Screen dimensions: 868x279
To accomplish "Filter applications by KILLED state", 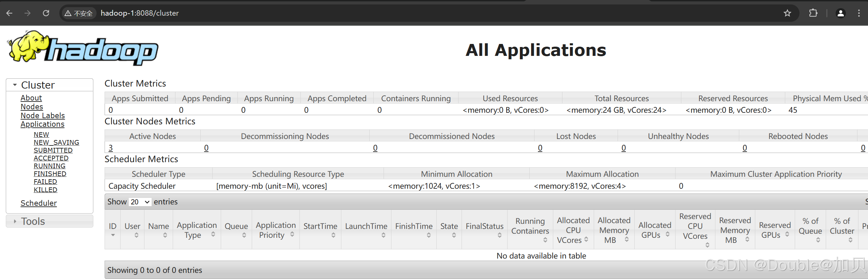I will (45, 190).
